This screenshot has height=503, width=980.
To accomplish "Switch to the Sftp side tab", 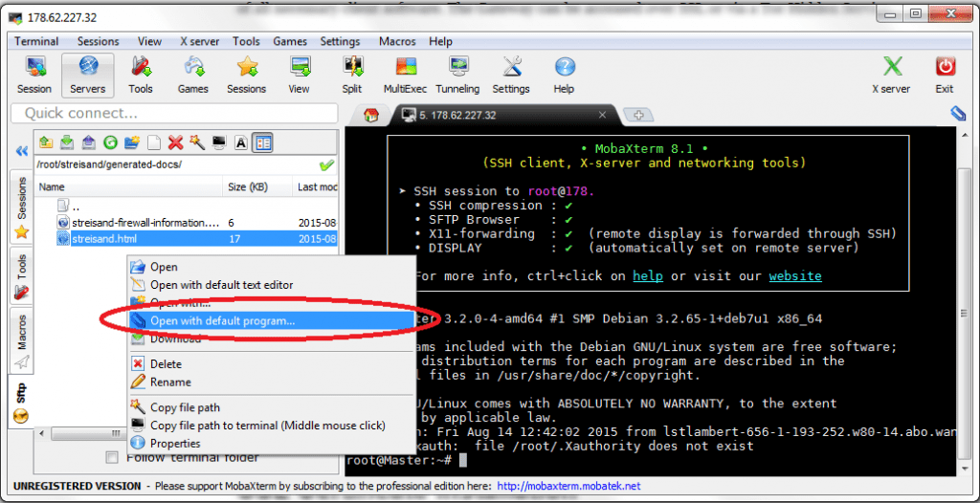I will click(x=21, y=403).
